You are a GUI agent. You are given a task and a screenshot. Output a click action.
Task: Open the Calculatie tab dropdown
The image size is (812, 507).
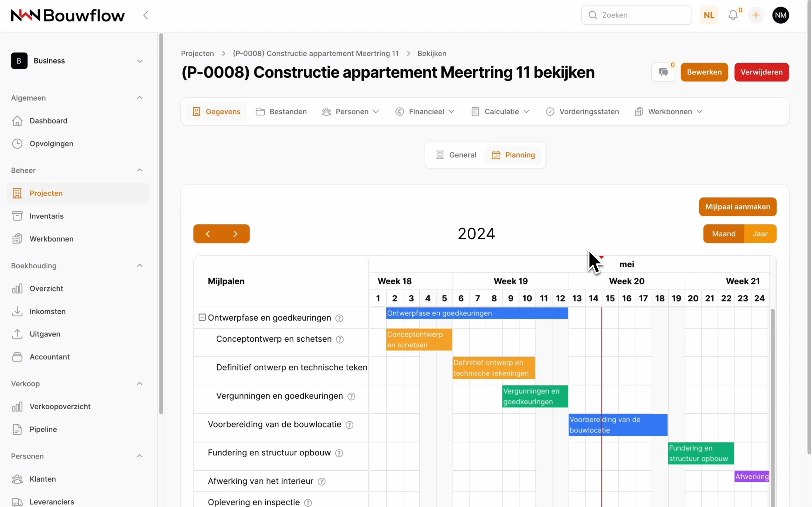point(501,112)
